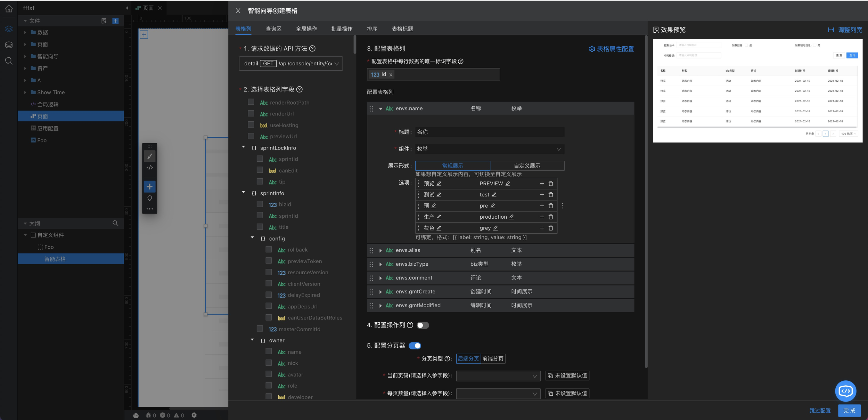This screenshot has height=420, width=868.
Task: Edit the 生产 option label via its pencil icon
Action: coord(439,217)
